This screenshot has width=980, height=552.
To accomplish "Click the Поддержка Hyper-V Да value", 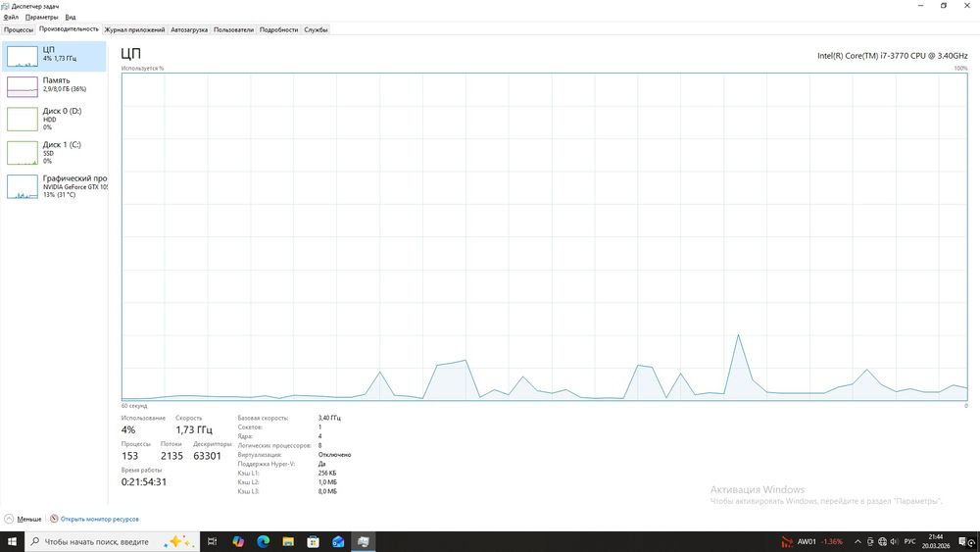I will (321, 464).
